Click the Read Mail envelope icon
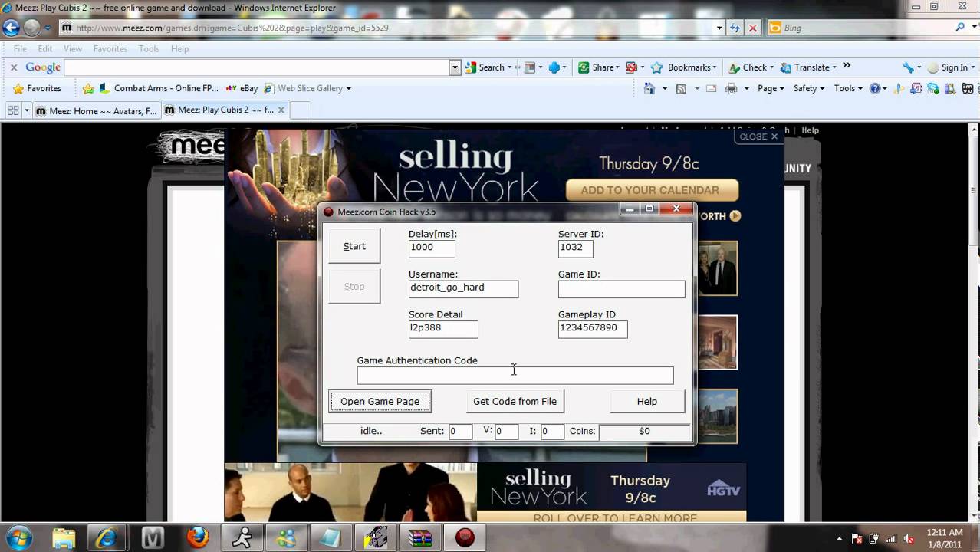This screenshot has height=552, width=980. 711,88
